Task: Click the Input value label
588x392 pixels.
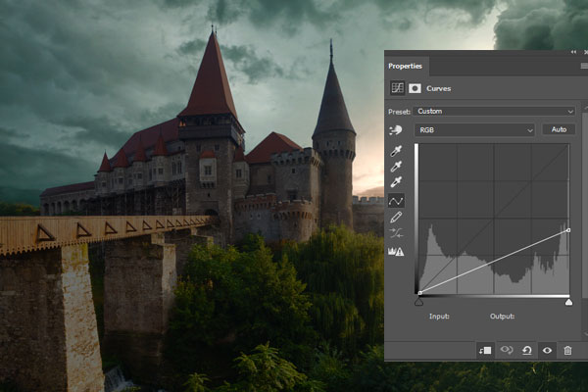Action: click(439, 317)
